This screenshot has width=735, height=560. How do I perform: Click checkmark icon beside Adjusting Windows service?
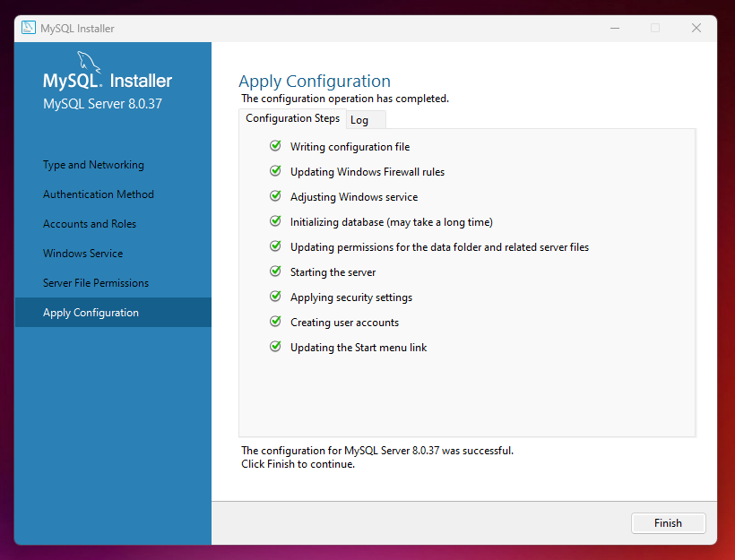pos(276,196)
